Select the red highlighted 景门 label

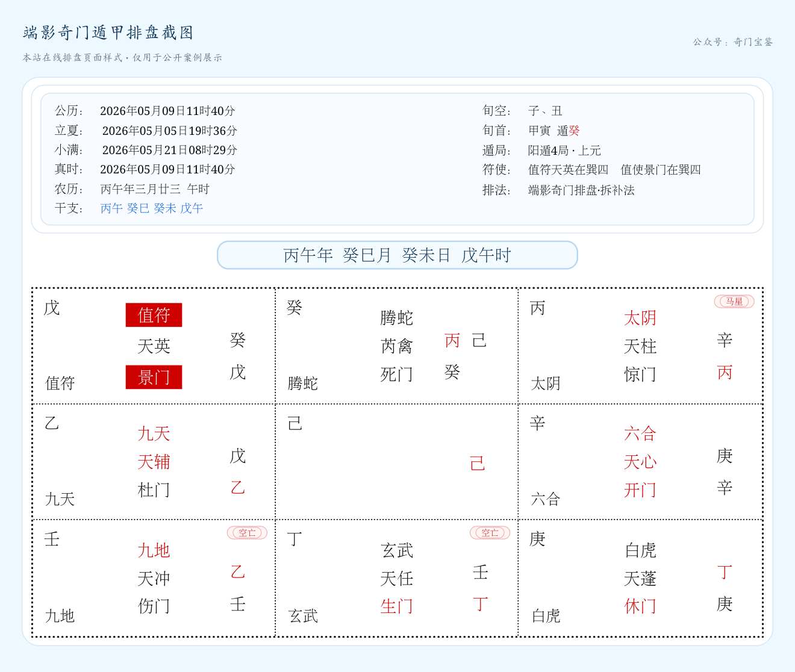pos(154,378)
